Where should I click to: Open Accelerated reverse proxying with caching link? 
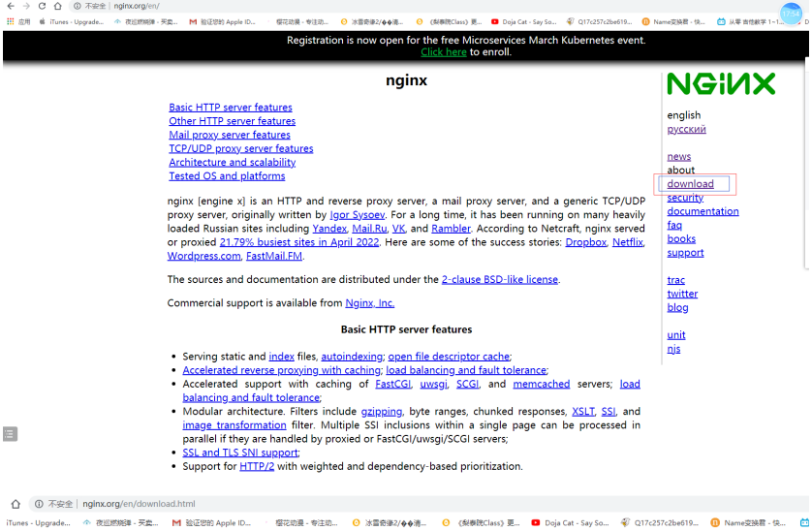pos(282,370)
